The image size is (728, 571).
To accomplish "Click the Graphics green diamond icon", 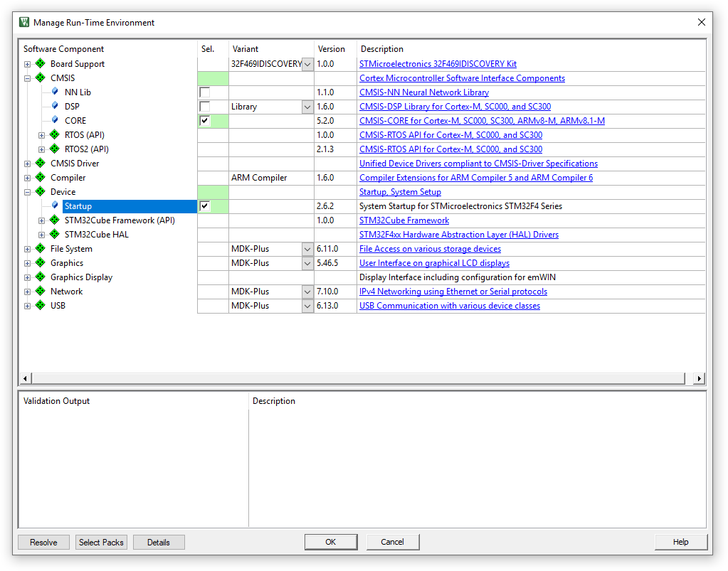I will 41,262.
